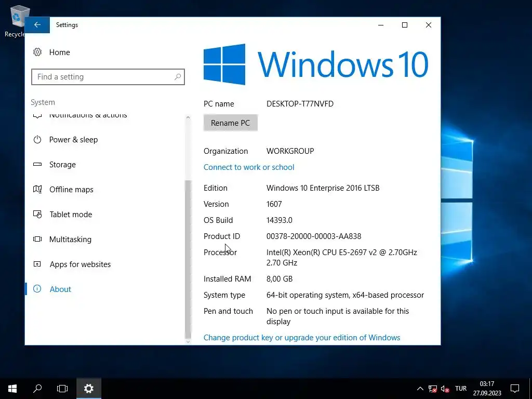Click the sidebar scrollbar thumb
532x399 pixels.
[x=188, y=259]
